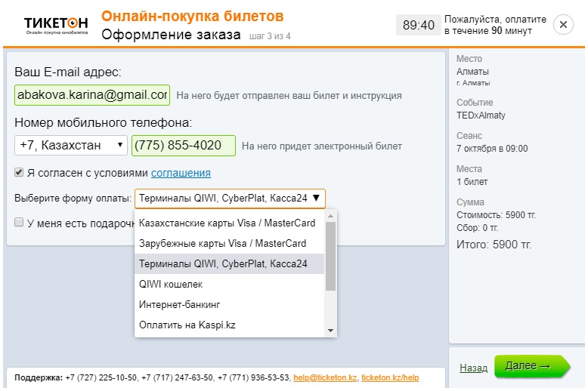Toggle the gift certificate checkbox
Screen dimensions: 588x391
[19, 222]
